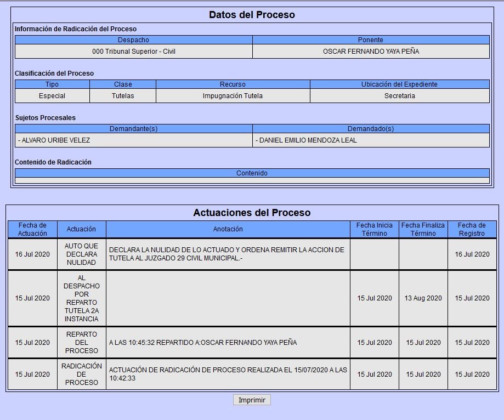
Task: Click REPARTO DEL PROCESO entry
Action: click(81, 343)
